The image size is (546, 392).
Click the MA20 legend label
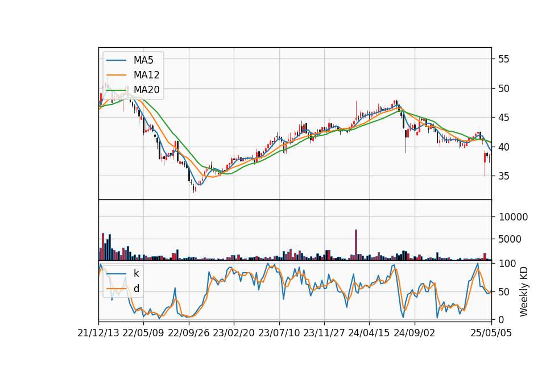[x=146, y=90]
